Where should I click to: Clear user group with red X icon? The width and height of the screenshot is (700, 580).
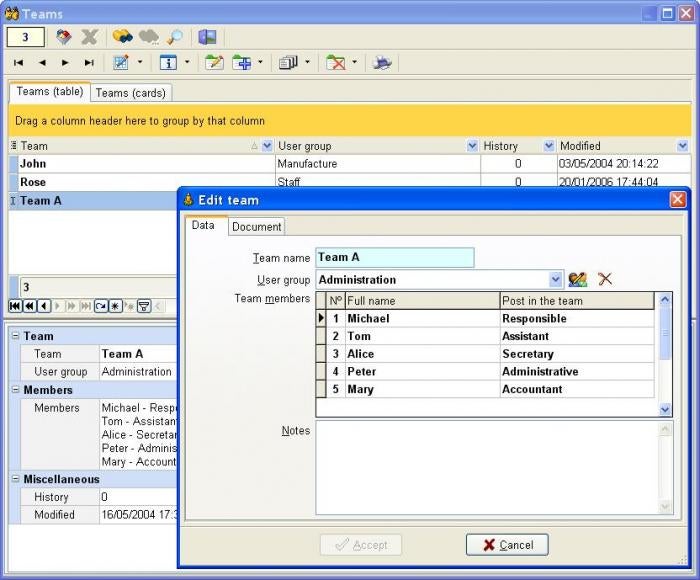605,280
